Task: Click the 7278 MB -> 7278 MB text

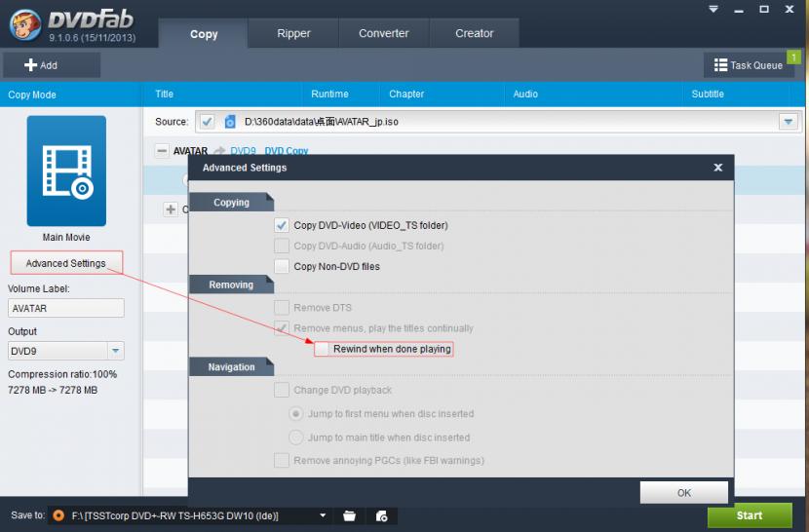Action: 53,390
